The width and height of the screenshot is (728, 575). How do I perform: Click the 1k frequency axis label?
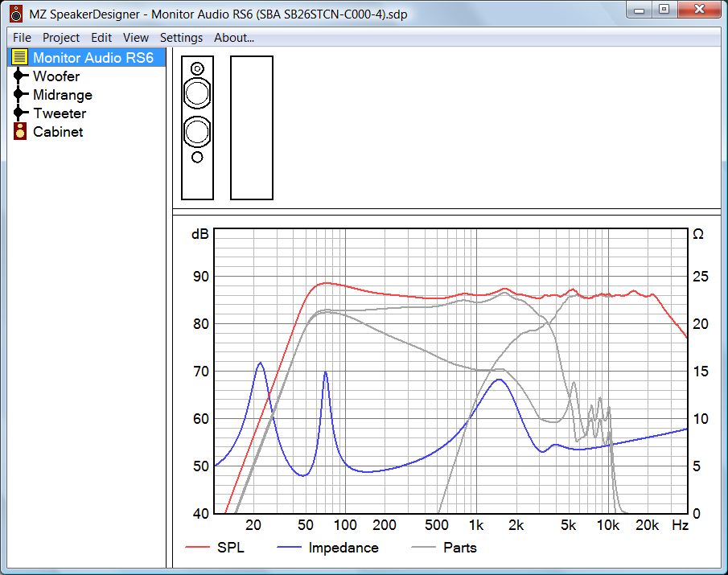[x=476, y=525]
